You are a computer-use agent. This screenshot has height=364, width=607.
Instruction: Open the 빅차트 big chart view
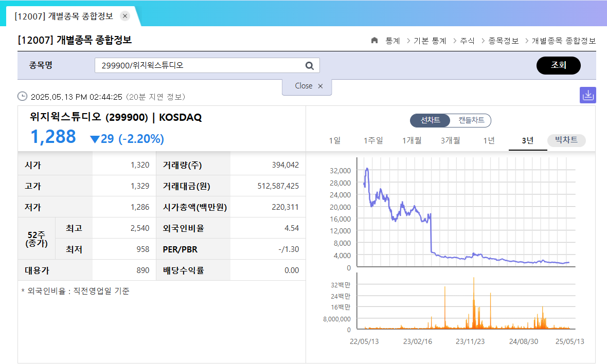pyautogui.click(x=566, y=140)
